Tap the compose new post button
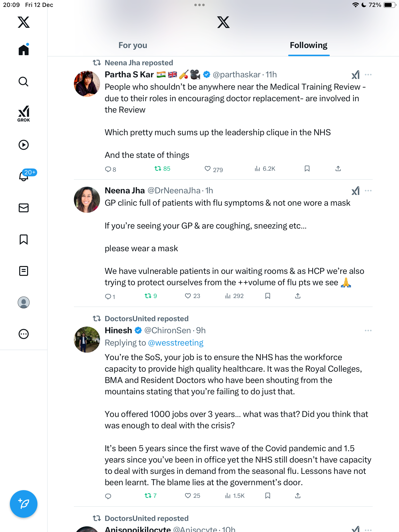The width and height of the screenshot is (399, 532). 24,504
